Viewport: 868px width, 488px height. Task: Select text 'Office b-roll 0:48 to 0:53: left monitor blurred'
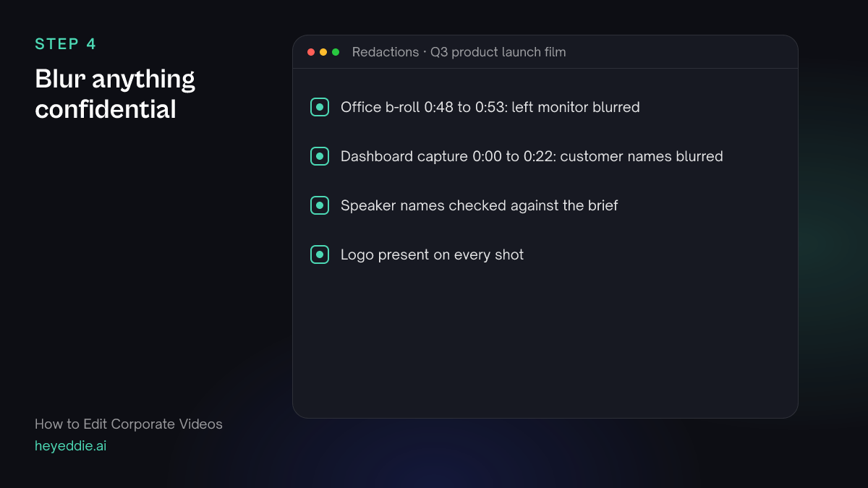click(490, 107)
